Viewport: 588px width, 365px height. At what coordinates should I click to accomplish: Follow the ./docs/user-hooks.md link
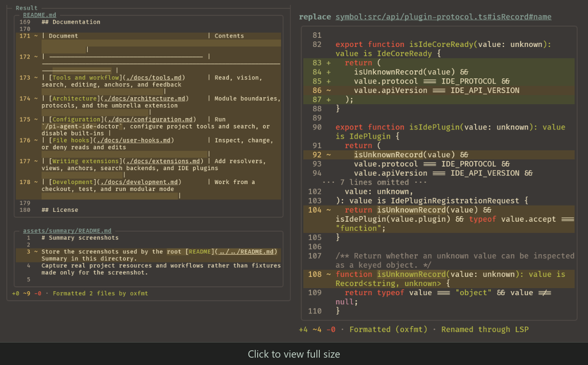point(134,140)
